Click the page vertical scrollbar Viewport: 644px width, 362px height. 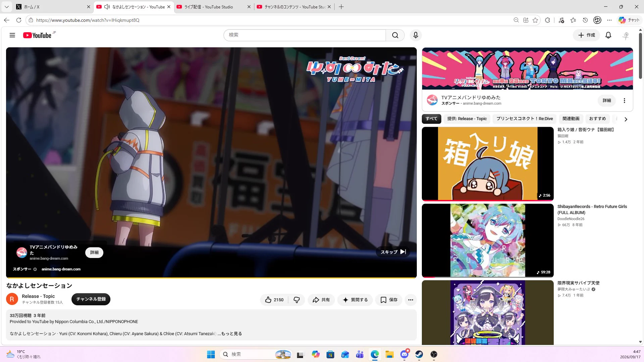coord(640,56)
